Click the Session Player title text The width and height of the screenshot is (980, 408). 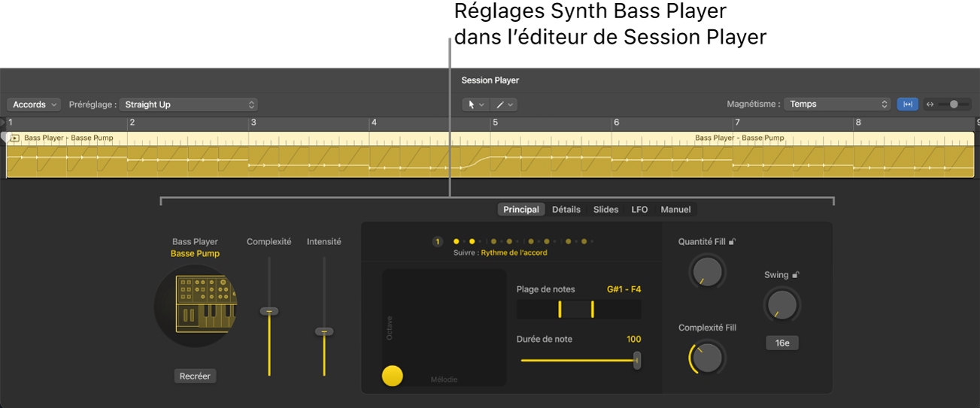coord(490,80)
